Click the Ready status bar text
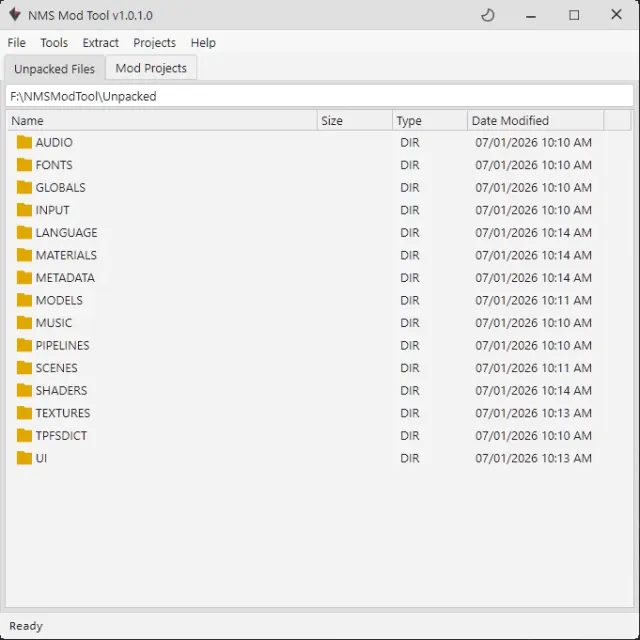The height and width of the screenshot is (640, 640). [26, 626]
